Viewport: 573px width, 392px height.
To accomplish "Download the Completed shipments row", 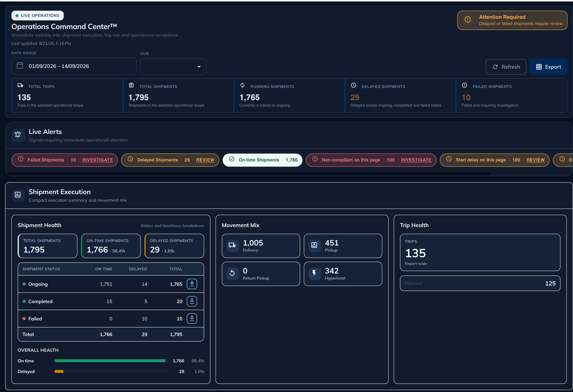I will tap(192, 301).
